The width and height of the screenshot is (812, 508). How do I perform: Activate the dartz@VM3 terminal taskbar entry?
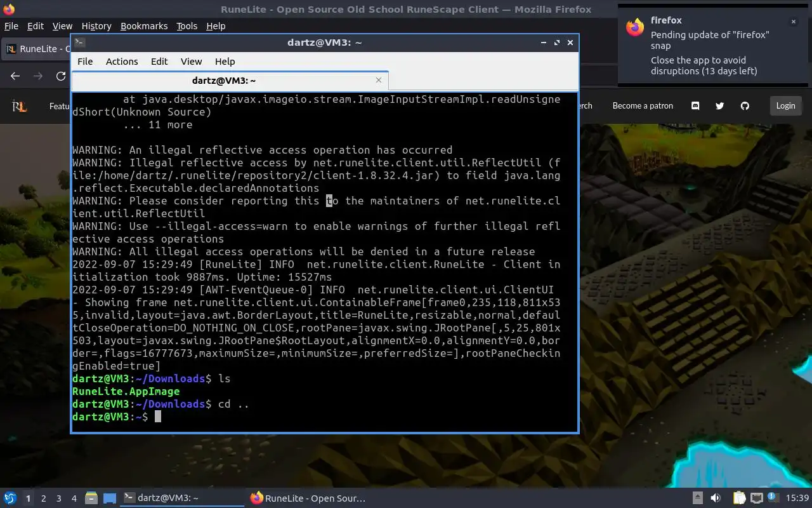(x=182, y=498)
